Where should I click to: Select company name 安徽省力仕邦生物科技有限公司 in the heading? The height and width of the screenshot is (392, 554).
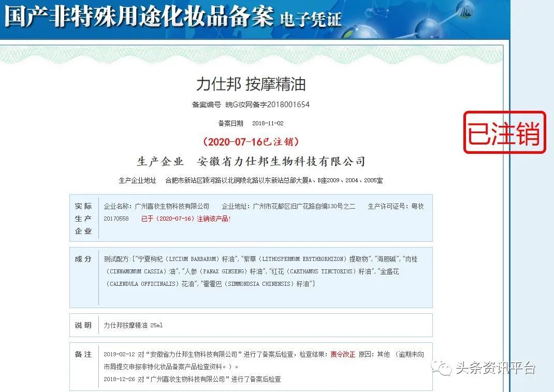click(x=281, y=162)
